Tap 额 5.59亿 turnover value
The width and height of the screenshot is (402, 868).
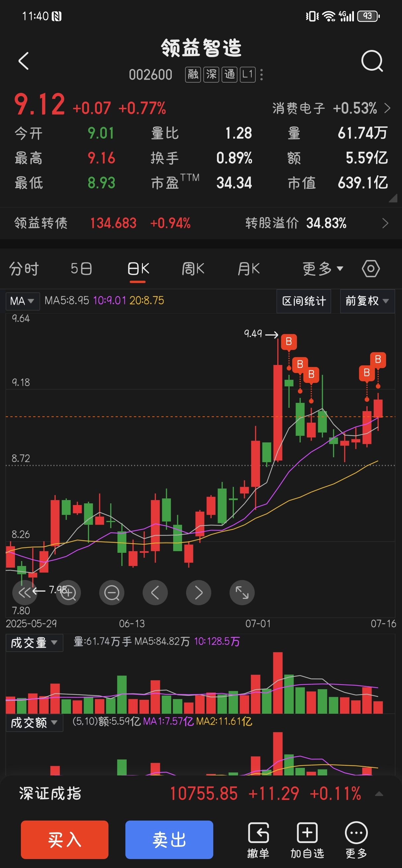(x=367, y=158)
